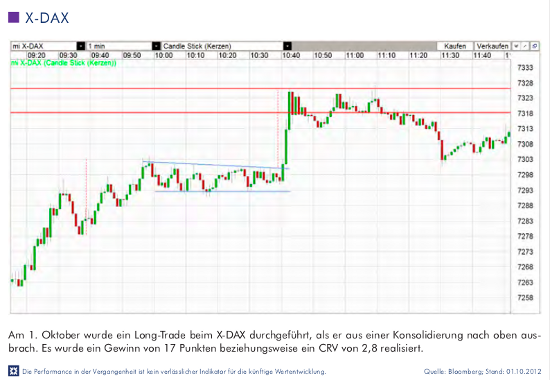Image resolution: width=550 pixels, height=380 pixels.
Task: Click the 7333 price axis label
Action: coord(525,68)
